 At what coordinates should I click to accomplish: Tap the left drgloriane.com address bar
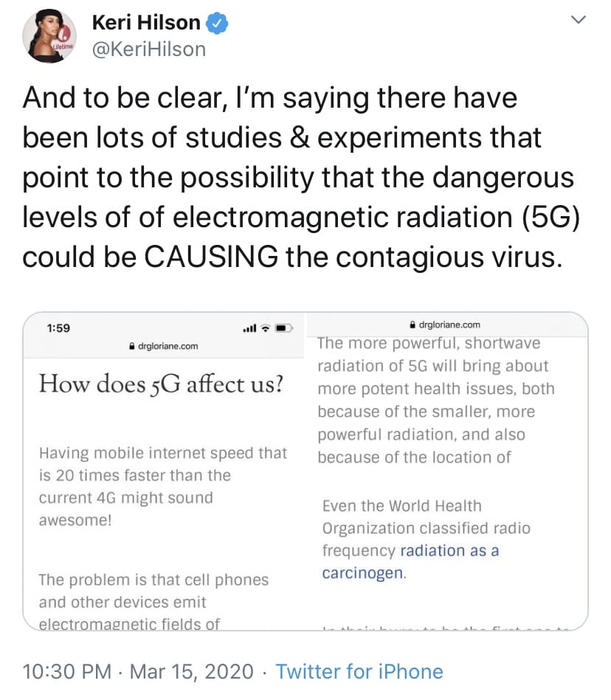(164, 346)
